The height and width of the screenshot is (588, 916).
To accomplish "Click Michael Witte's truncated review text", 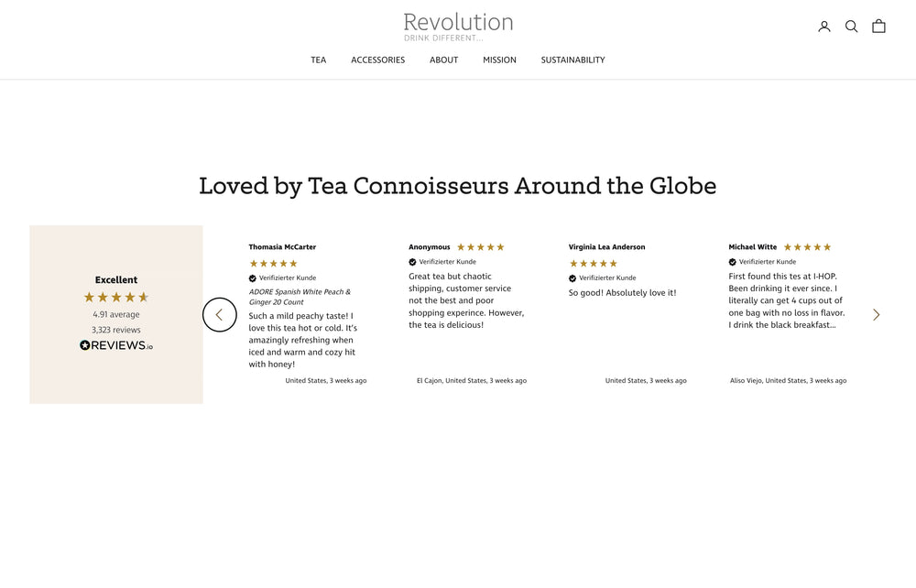I will 786,300.
